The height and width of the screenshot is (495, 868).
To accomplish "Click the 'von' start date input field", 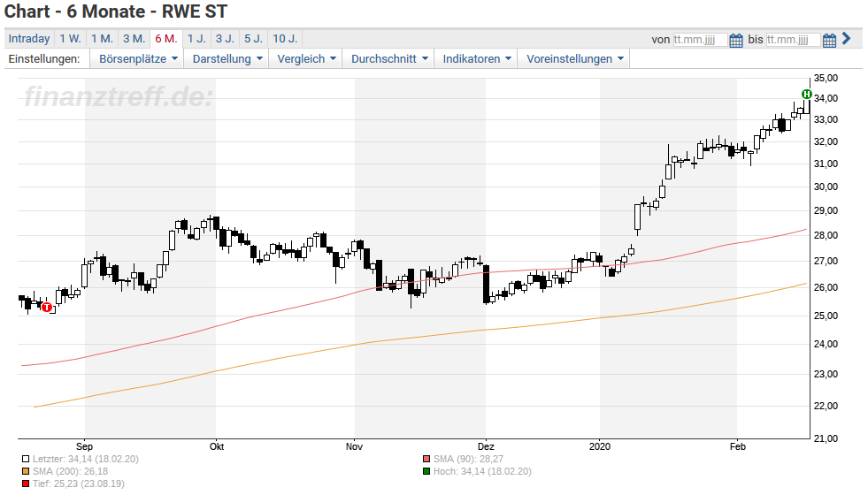I will [700, 40].
